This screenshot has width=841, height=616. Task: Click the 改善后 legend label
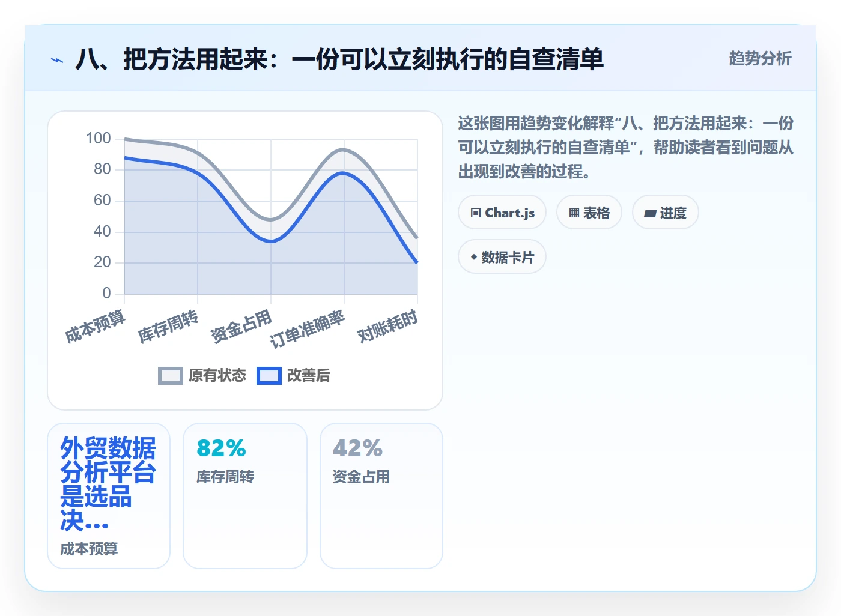pyautogui.click(x=309, y=376)
